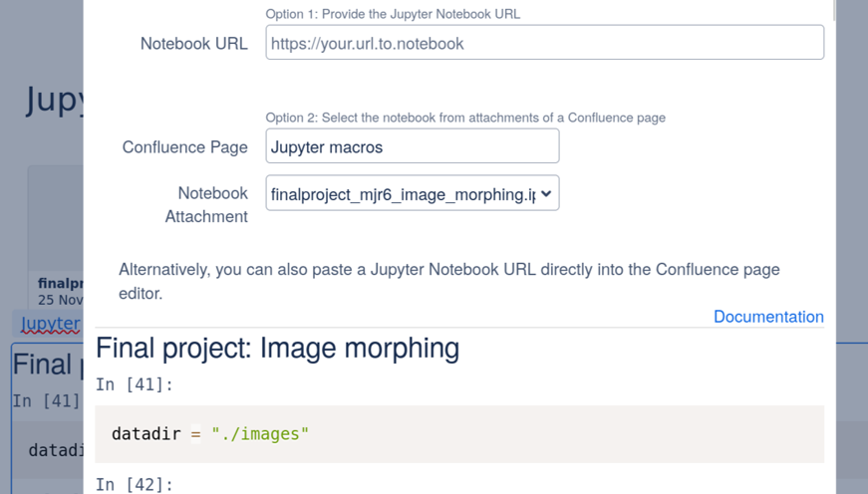Image resolution: width=868 pixels, height=494 pixels.
Task: Click the "Final project: Image morphing" preview heading
Action: pyautogui.click(x=277, y=348)
